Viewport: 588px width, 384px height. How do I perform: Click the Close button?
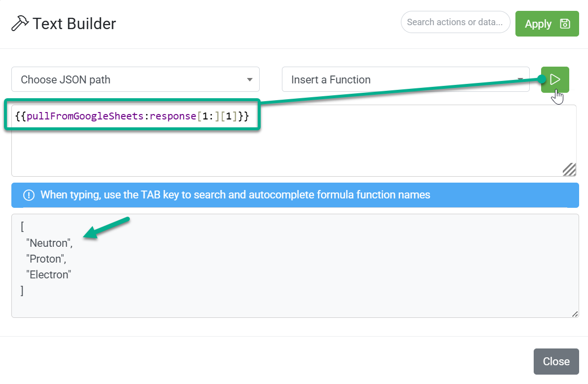coord(556,361)
